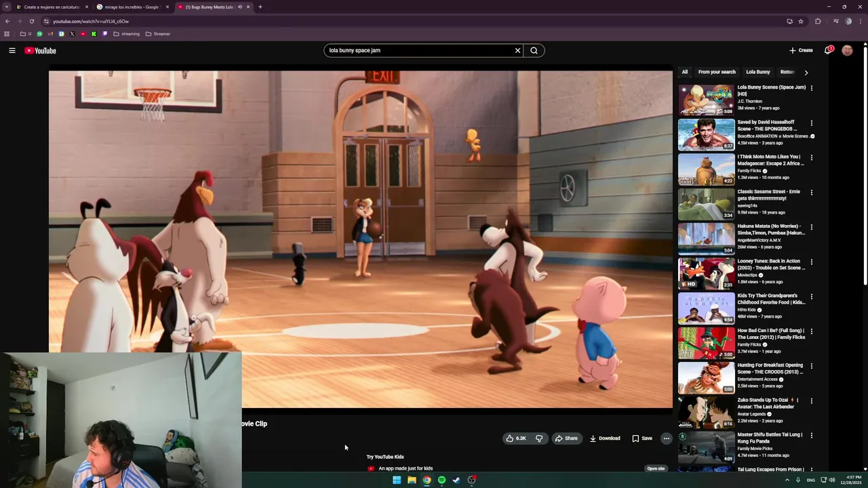Open File Explorer from the taskbar
Image resolution: width=868 pixels, height=488 pixels.
click(x=412, y=480)
